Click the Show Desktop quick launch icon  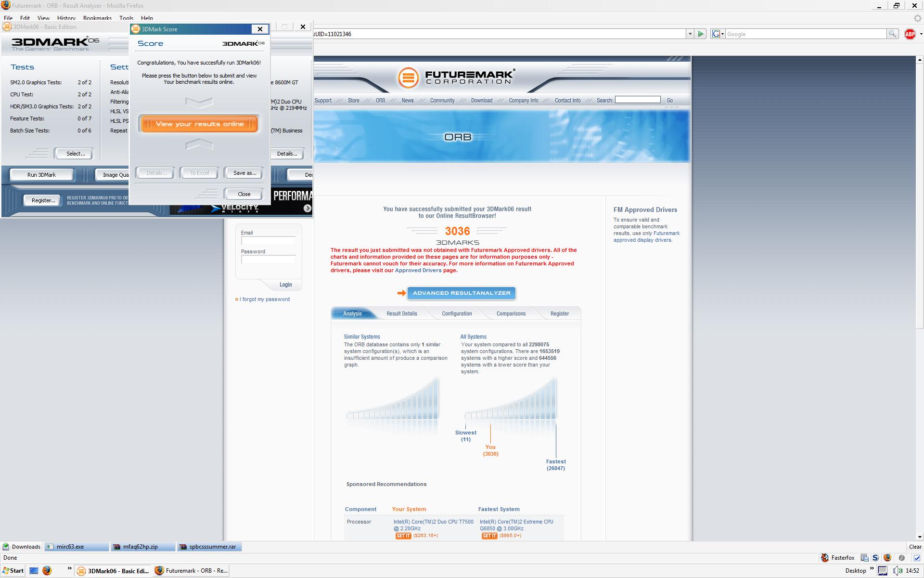[x=34, y=570]
